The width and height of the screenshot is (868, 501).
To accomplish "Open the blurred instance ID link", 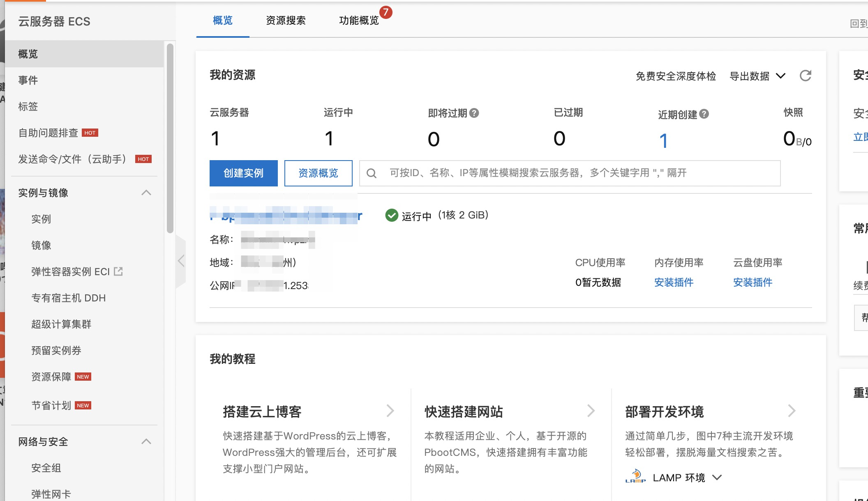I will point(286,215).
